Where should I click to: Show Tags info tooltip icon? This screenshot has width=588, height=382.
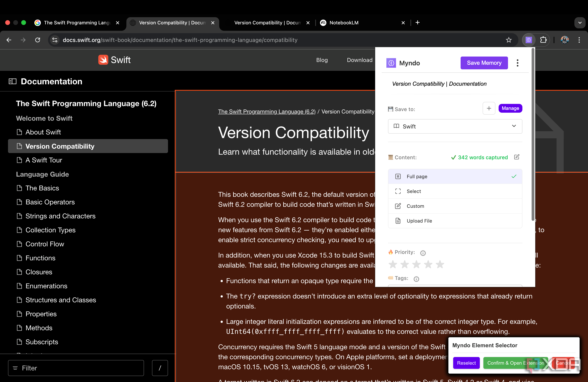coord(416,279)
